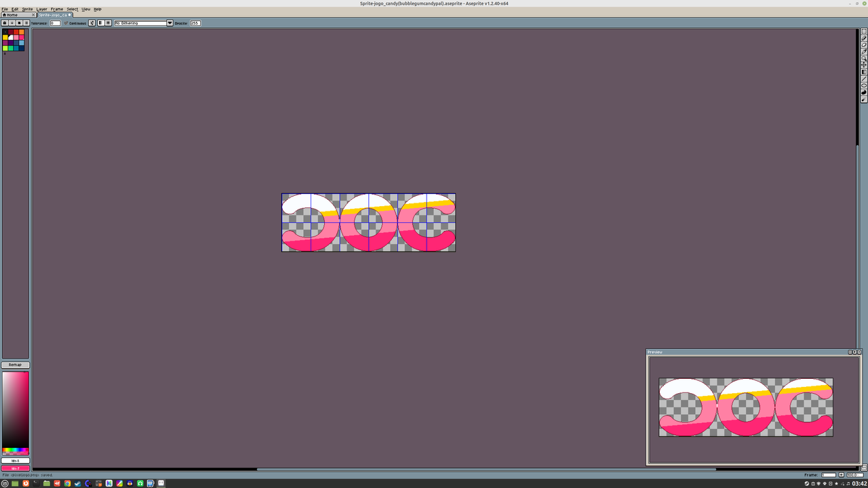Close the Preview window
Image resolution: width=868 pixels, height=488 pixels.
859,352
